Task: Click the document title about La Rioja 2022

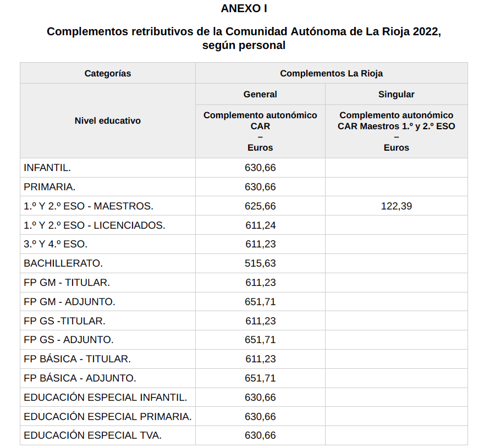Action: [244, 38]
